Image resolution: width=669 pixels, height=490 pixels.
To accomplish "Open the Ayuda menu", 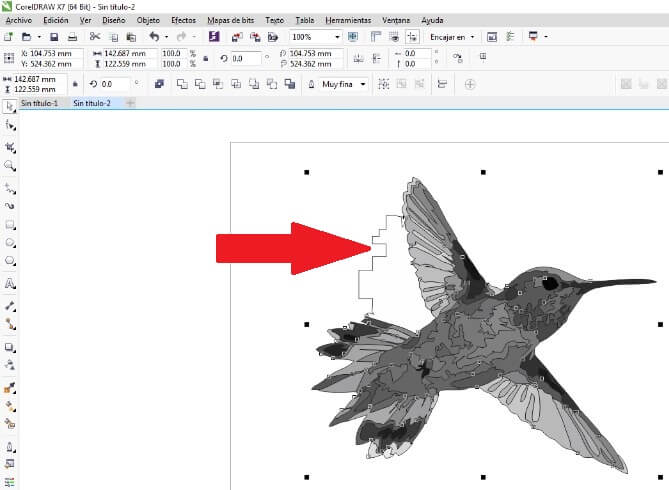I will click(432, 20).
